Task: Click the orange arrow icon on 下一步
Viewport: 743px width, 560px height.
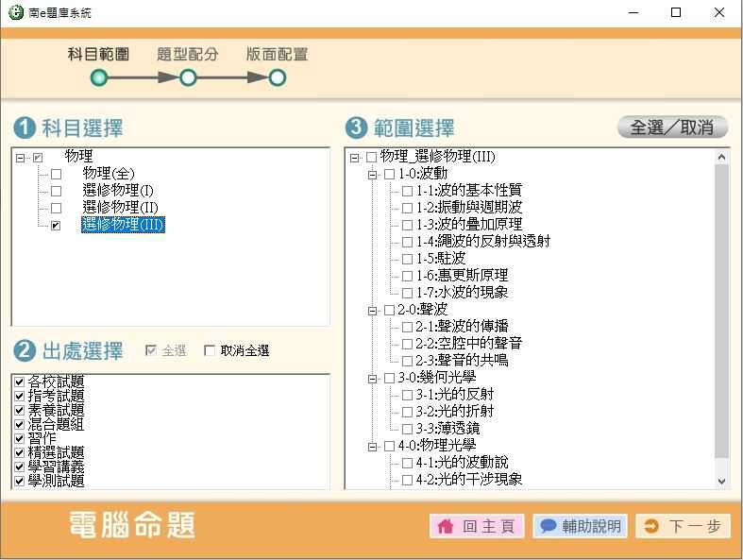Action: pyautogui.click(x=651, y=526)
